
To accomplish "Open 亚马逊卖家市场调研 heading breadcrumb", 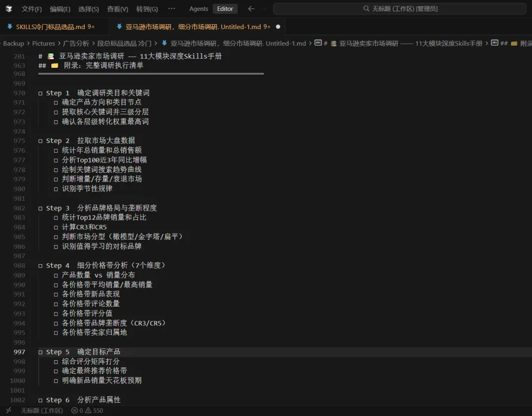I will pos(410,43).
